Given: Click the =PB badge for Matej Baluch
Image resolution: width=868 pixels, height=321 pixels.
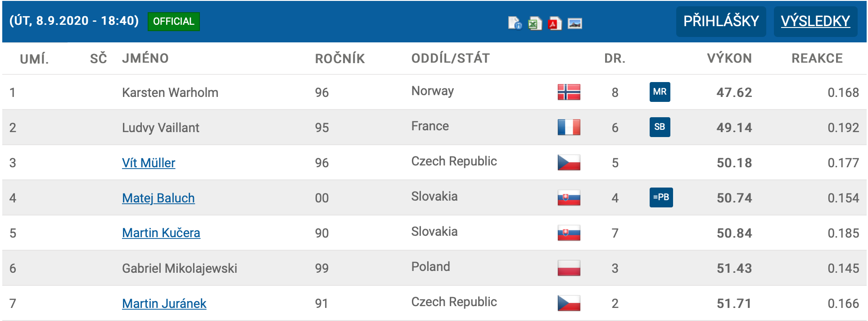Looking at the screenshot, I should click(x=661, y=197).
